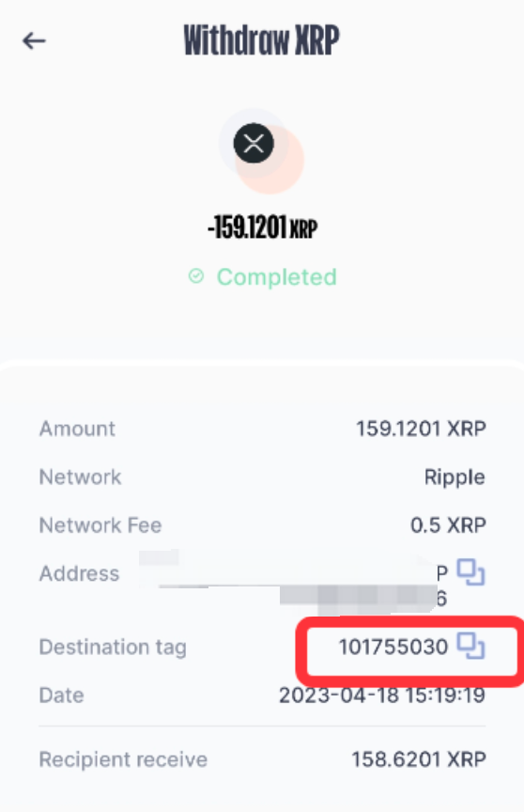Tap the Withdraw XRP title
This screenshot has width=524, height=812.
pyautogui.click(x=262, y=39)
